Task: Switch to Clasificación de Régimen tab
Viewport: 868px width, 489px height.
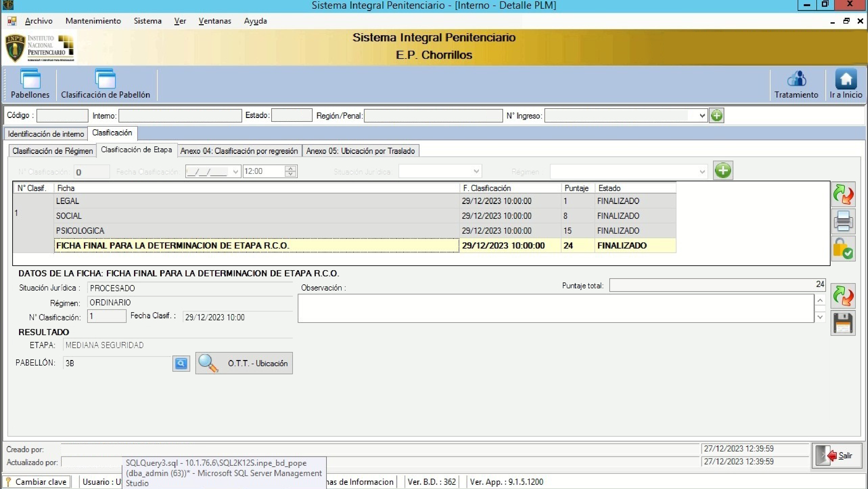Action: point(53,151)
